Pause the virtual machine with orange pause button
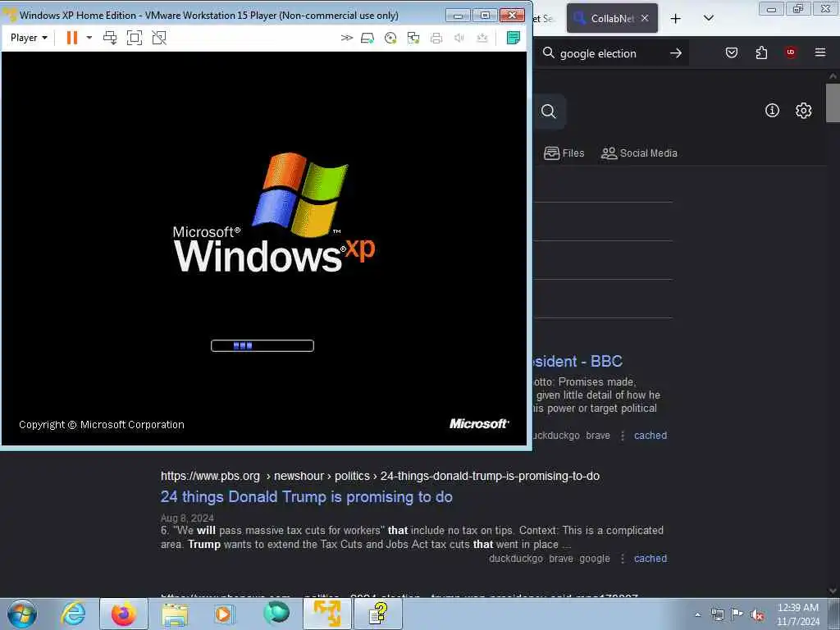Viewport: 840px width, 630px height. (x=72, y=38)
